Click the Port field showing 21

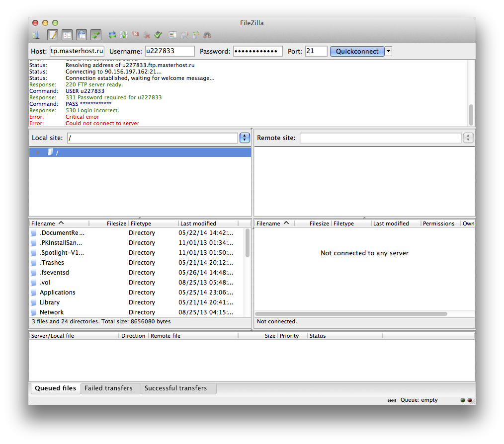(x=316, y=51)
